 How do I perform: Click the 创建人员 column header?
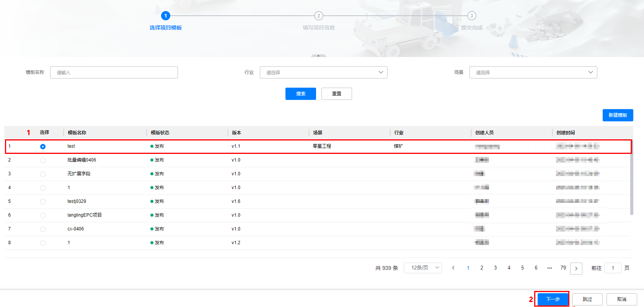click(484, 133)
